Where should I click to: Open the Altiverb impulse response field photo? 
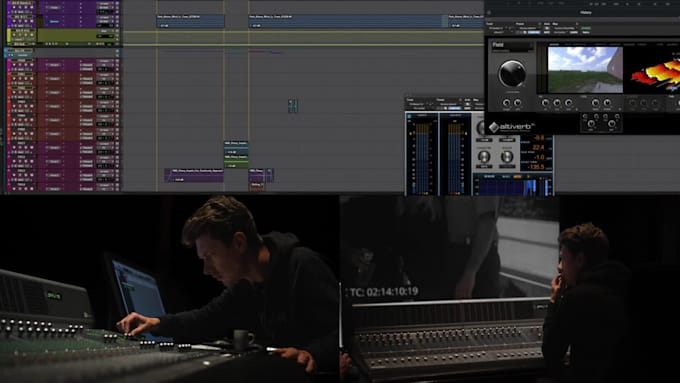click(x=585, y=69)
